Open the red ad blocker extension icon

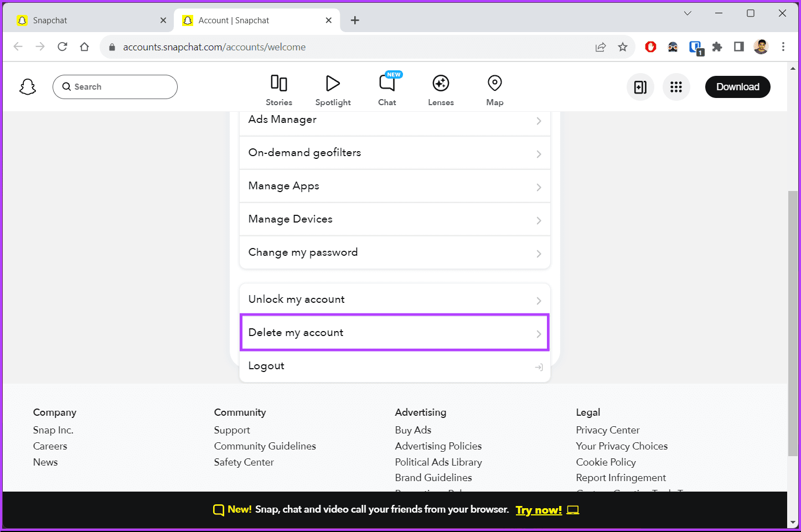click(x=651, y=47)
